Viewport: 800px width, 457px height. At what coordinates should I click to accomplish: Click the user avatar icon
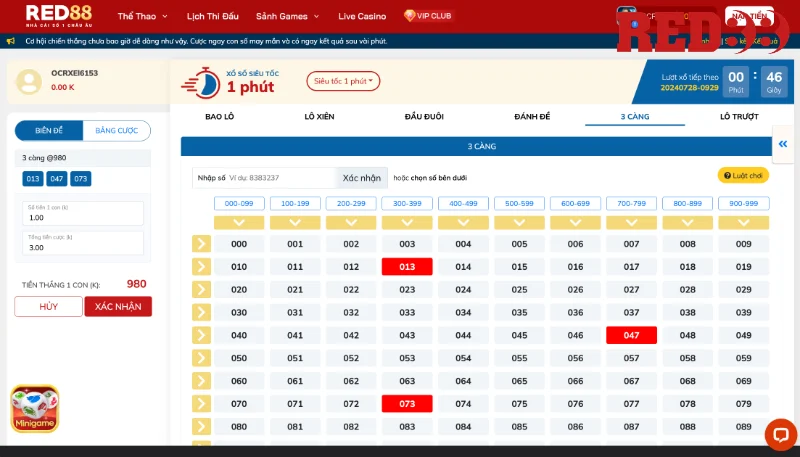tap(29, 82)
